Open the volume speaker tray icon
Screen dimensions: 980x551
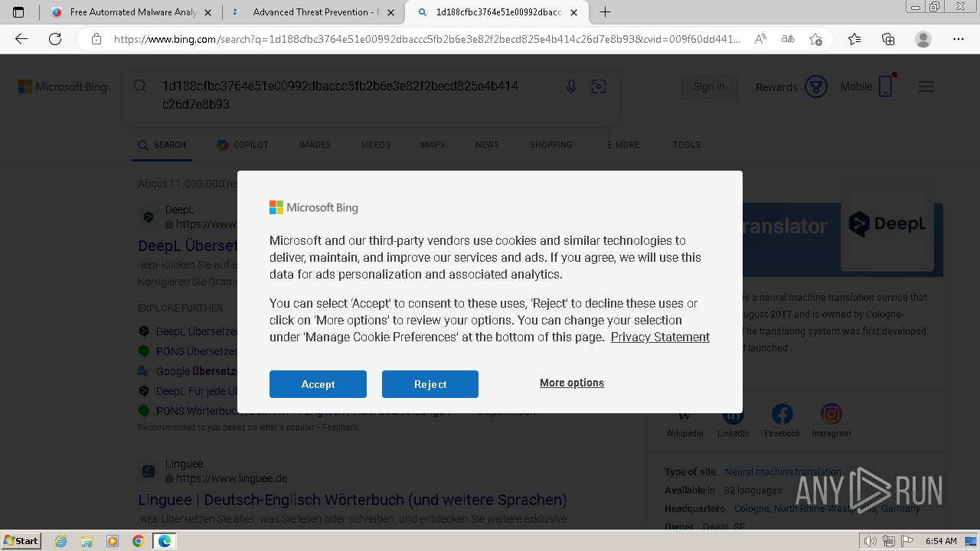871,541
